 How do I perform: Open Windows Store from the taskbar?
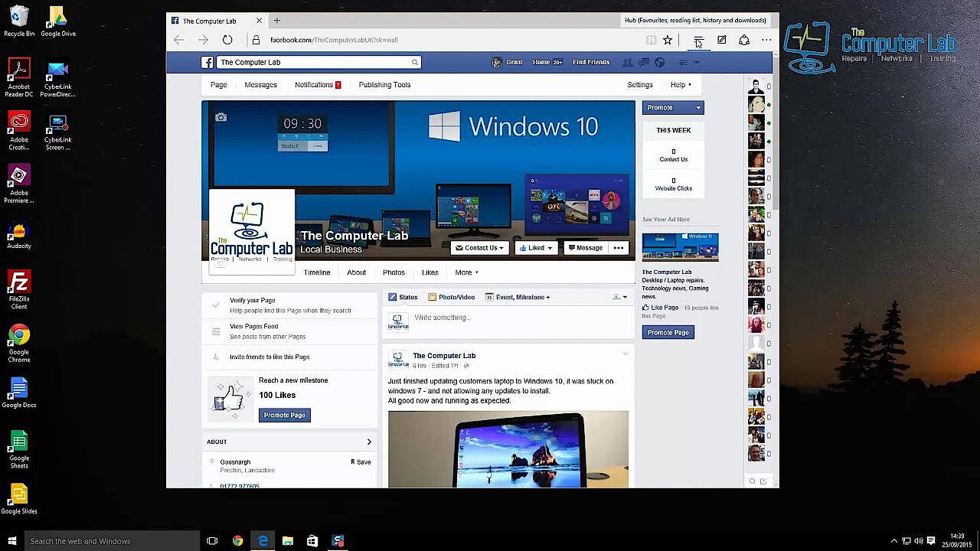pos(312,541)
